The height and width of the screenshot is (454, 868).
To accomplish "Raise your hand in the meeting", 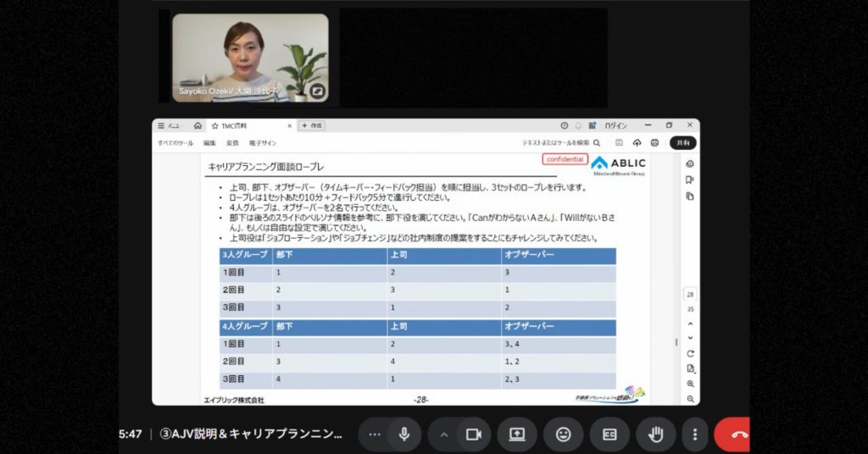I will (655, 434).
